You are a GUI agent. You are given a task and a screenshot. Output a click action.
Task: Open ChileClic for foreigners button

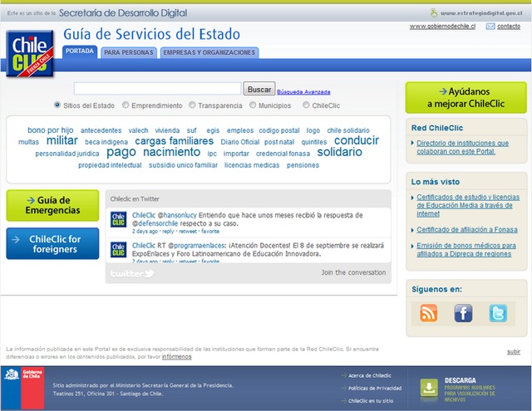click(x=52, y=243)
